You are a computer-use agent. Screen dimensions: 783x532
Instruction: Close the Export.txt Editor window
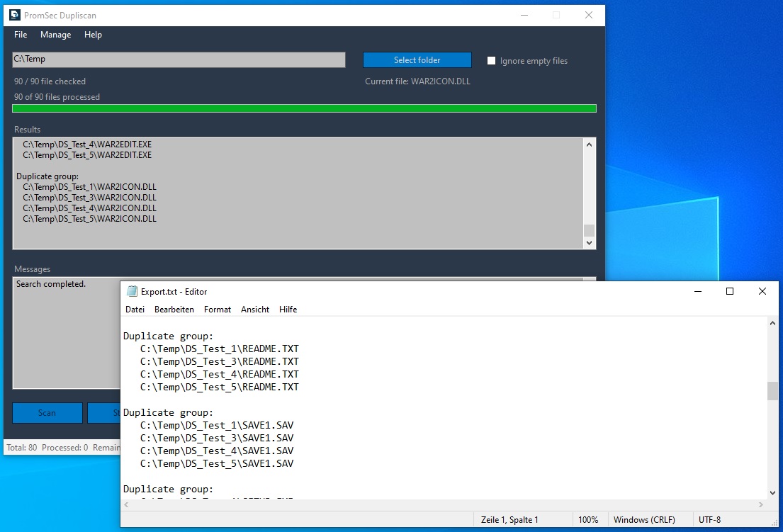(x=762, y=291)
